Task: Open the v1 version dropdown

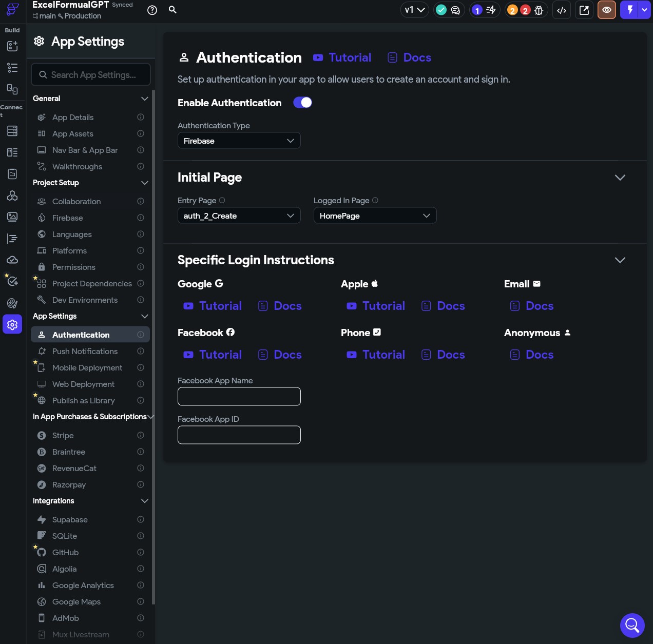Action: click(415, 10)
